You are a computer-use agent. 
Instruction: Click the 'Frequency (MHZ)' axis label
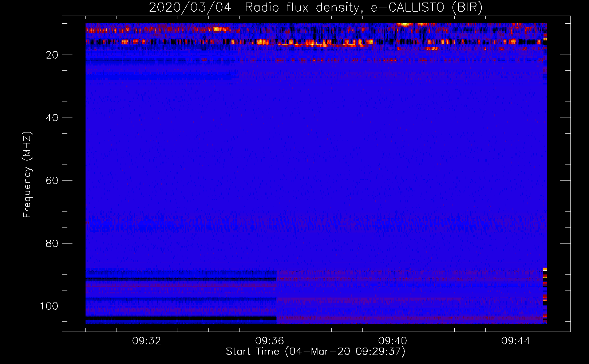click(x=27, y=175)
